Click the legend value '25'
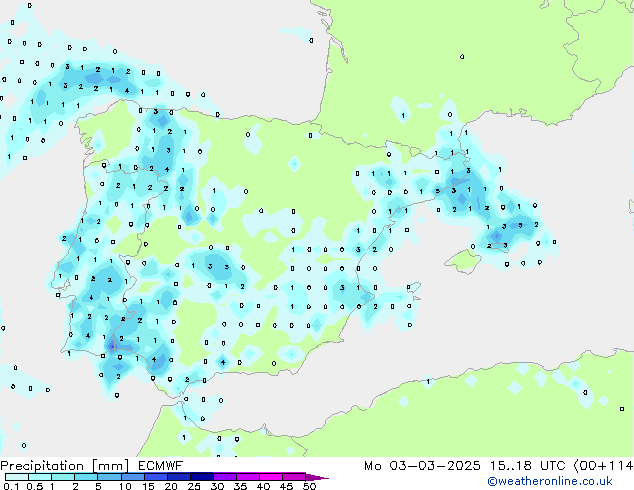Viewport: 634px width, 490px height. [194, 486]
